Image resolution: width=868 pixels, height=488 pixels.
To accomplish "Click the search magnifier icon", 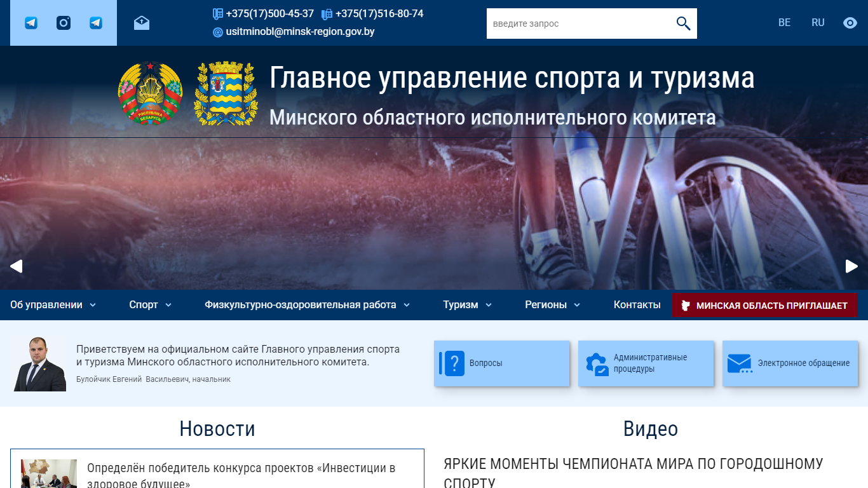I will [683, 24].
